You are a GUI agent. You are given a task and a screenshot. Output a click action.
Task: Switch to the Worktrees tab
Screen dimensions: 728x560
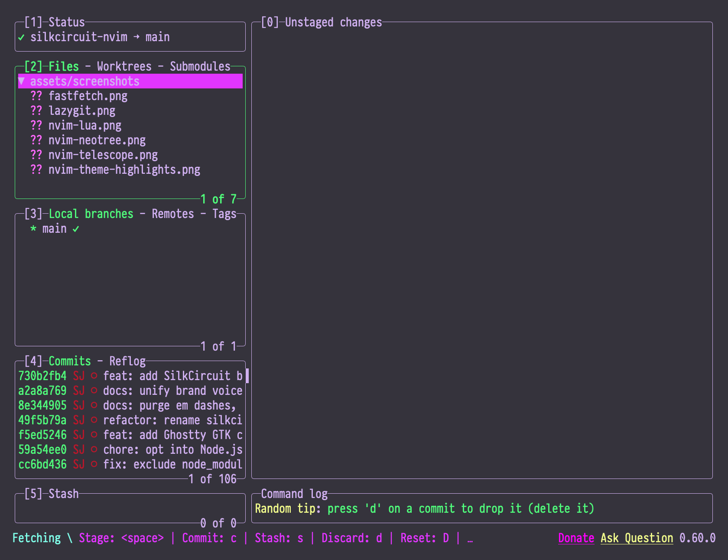coord(124,66)
